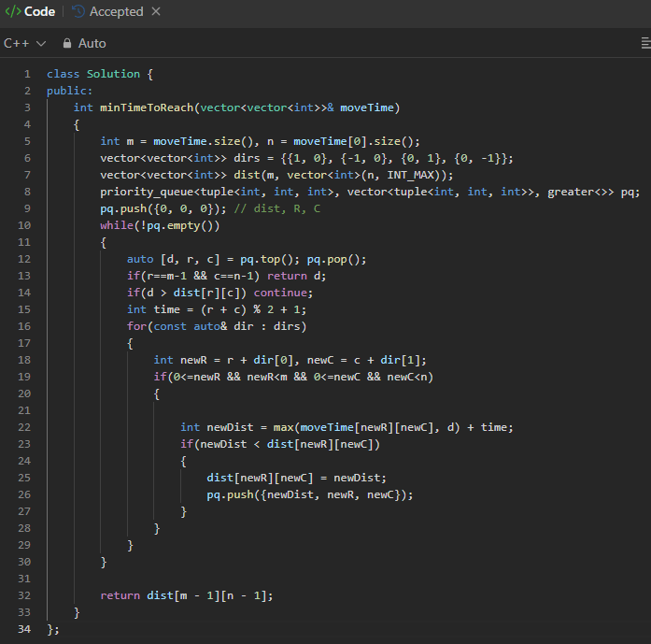Click the chevron arrow next to C++

40,44
